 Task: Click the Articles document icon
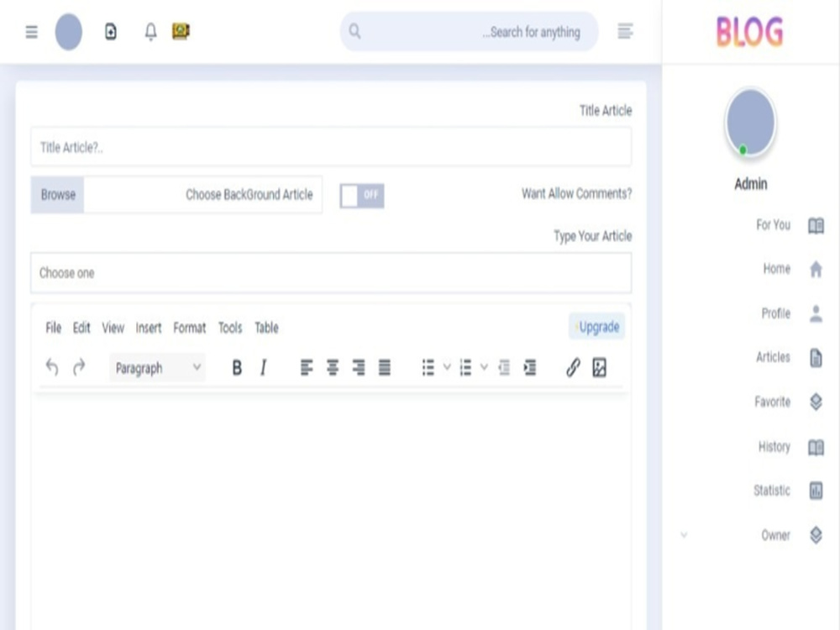coord(816,358)
